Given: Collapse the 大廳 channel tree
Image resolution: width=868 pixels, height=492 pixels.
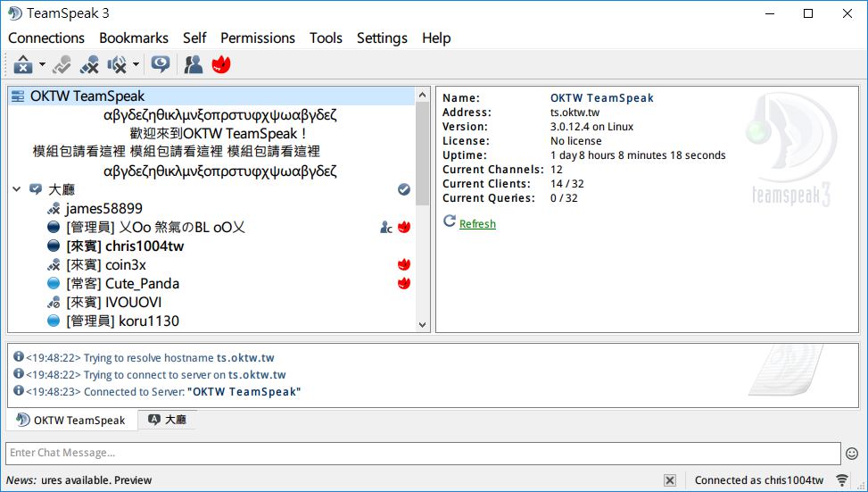Looking at the screenshot, I should tap(17, 189).
